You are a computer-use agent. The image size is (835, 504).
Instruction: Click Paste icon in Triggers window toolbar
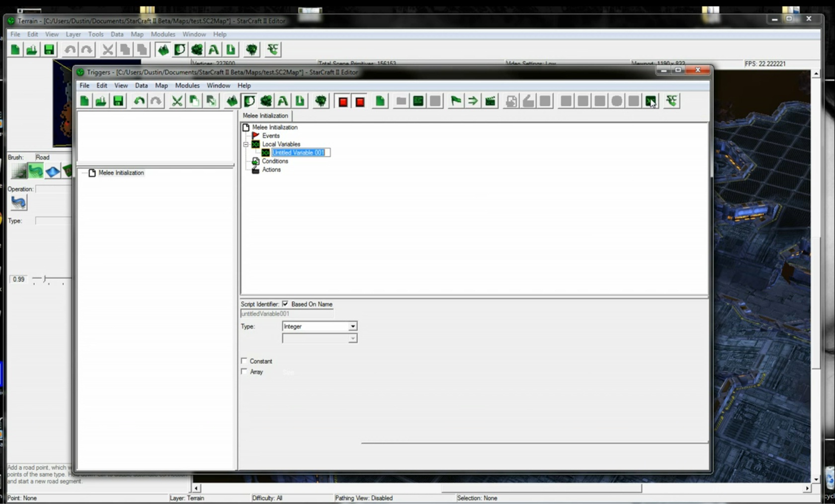(211, 101)
